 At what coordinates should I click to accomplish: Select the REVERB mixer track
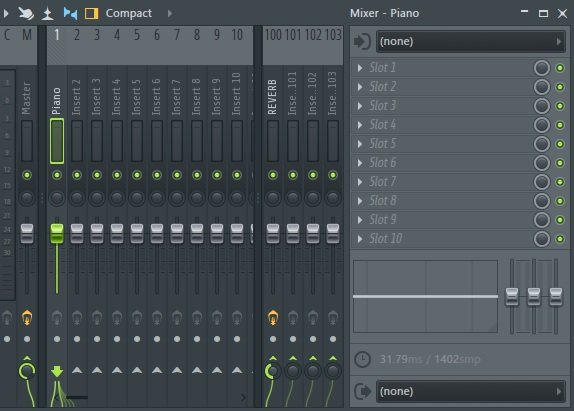click(x=272, y=97)
